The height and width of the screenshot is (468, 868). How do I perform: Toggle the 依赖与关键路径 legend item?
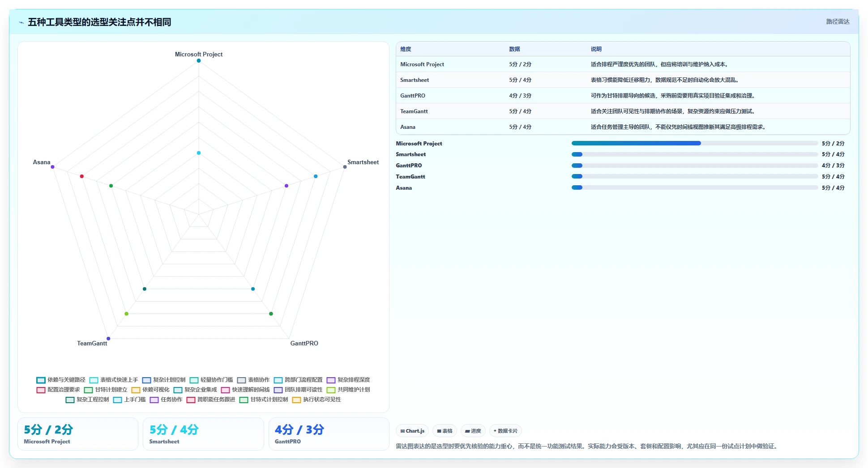[61, 380]
